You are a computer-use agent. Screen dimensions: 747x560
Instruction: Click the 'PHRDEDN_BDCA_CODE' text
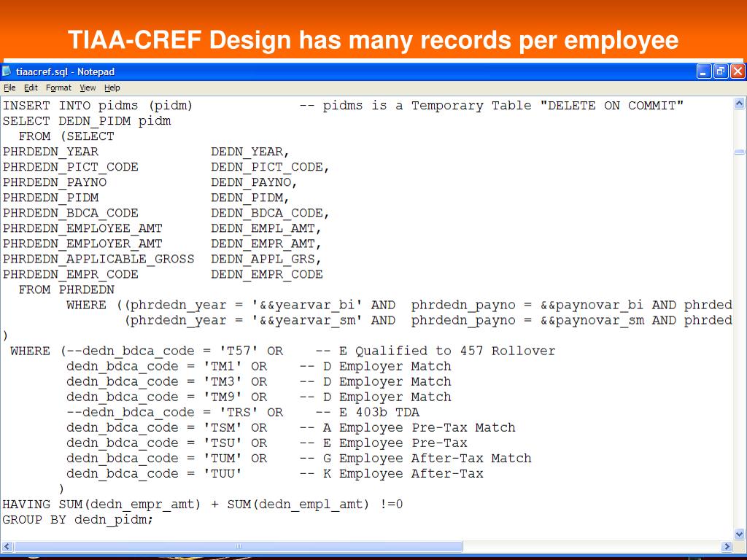pyautogui.click(x=71, y=213)
